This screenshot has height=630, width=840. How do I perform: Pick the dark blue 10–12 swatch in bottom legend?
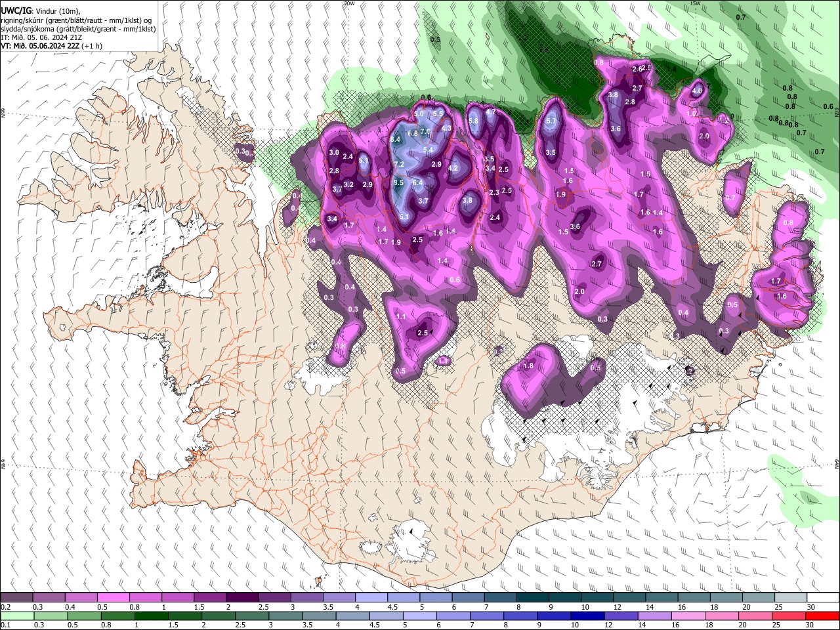coord(586,616)
